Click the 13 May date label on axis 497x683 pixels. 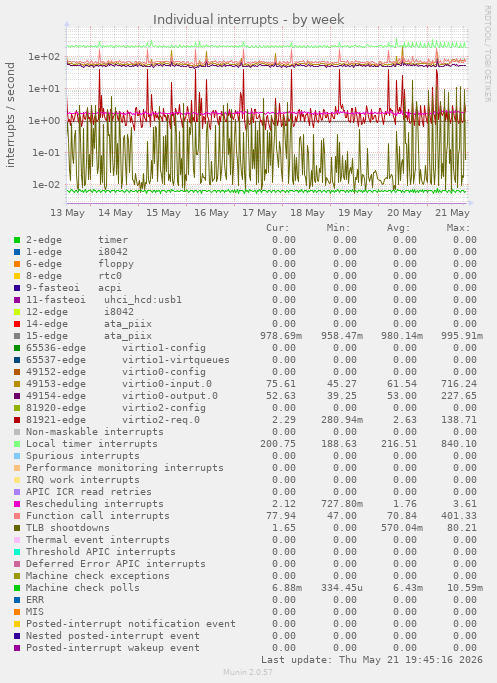(68, 213)
